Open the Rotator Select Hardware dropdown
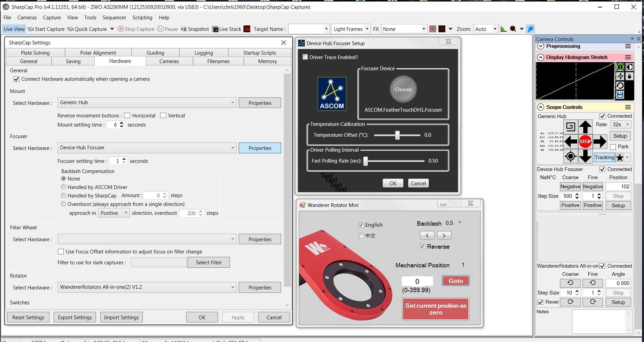The height and width of the screenshot is (342, 644). coord(147,287)
